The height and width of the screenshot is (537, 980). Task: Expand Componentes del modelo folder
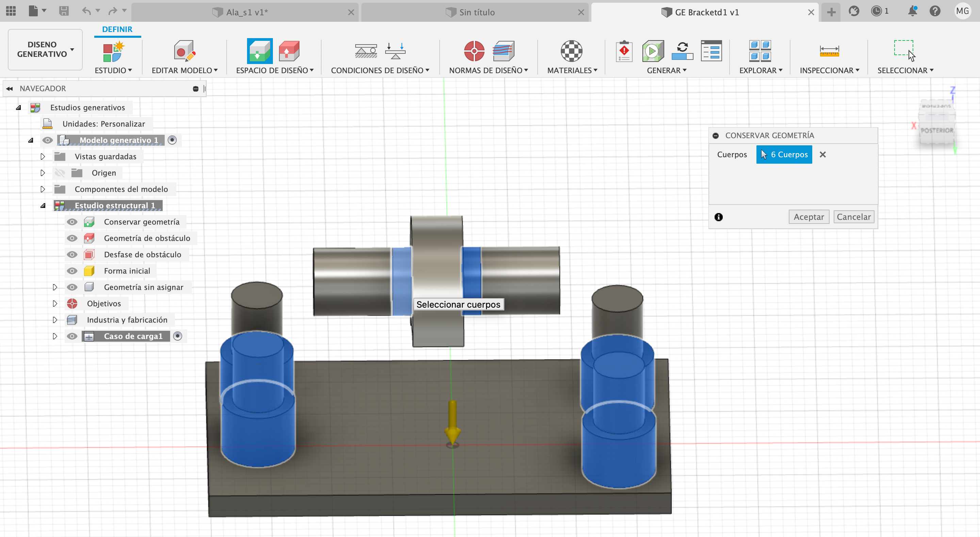pos(43,189)
